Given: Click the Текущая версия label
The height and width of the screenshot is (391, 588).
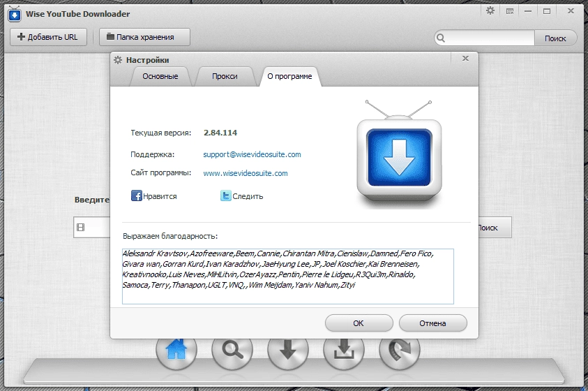Looking at the screenshot, I should pos(161,133).
